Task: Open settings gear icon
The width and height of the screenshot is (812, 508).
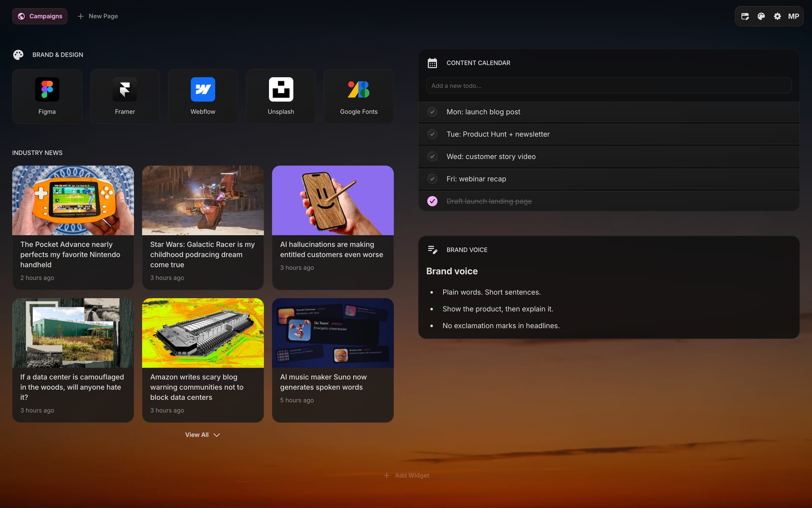Action: pos(777,16)
